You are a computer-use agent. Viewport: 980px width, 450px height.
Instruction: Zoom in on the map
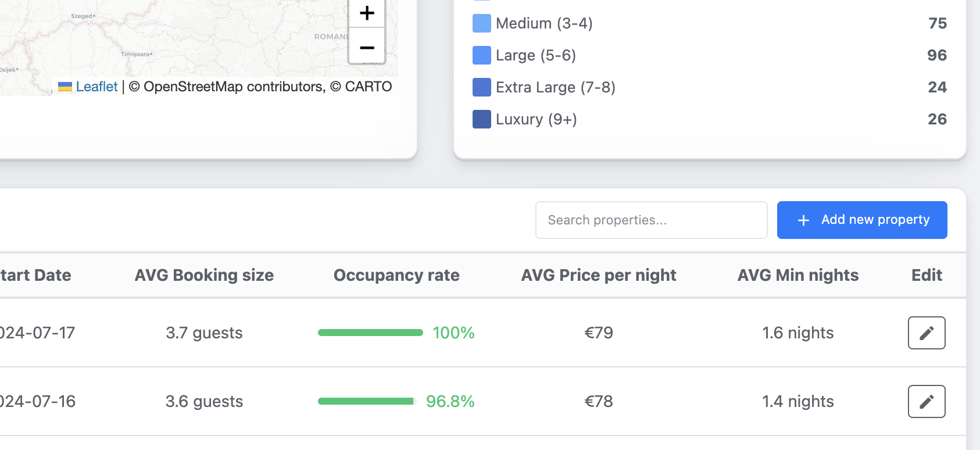(367, 13)
